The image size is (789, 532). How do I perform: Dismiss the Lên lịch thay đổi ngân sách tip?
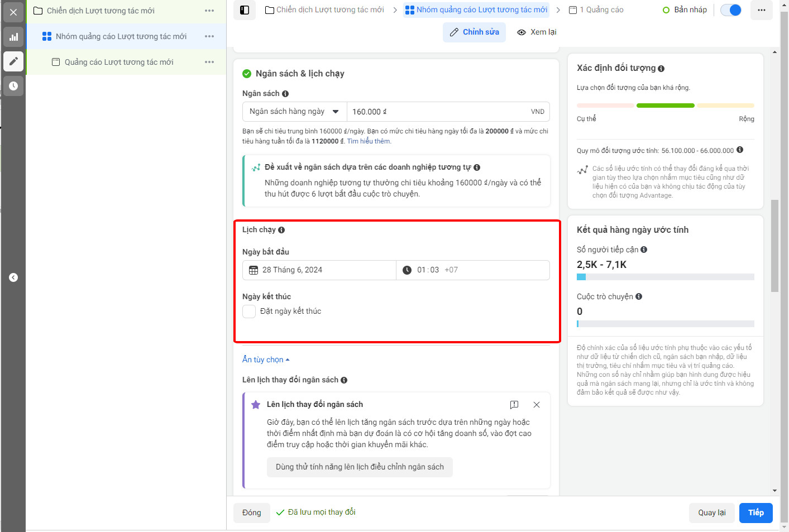click(x=537, y=405)
